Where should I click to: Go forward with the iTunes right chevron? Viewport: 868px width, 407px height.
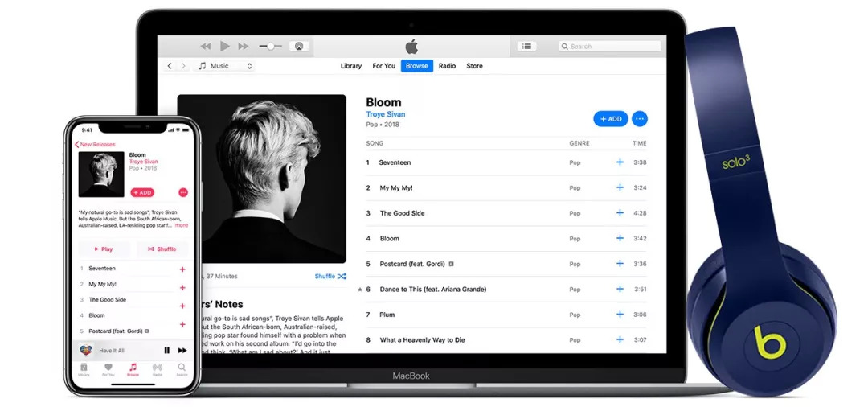point(184,66)
